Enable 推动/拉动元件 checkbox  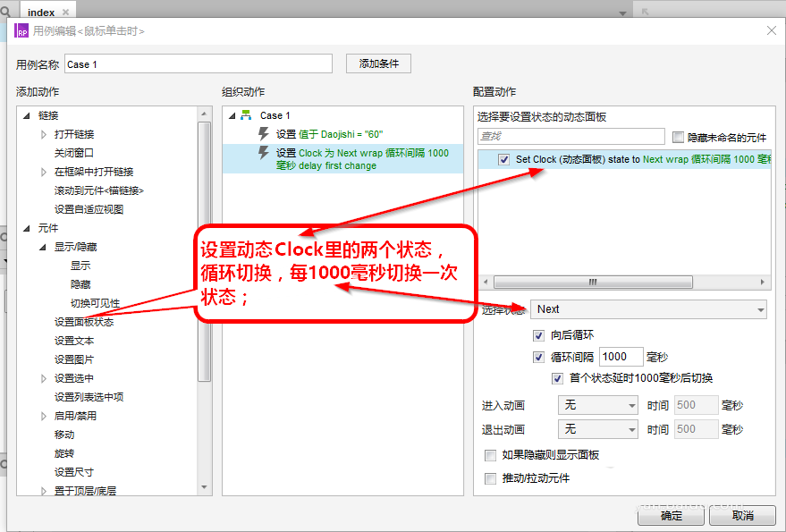point(490,478)
